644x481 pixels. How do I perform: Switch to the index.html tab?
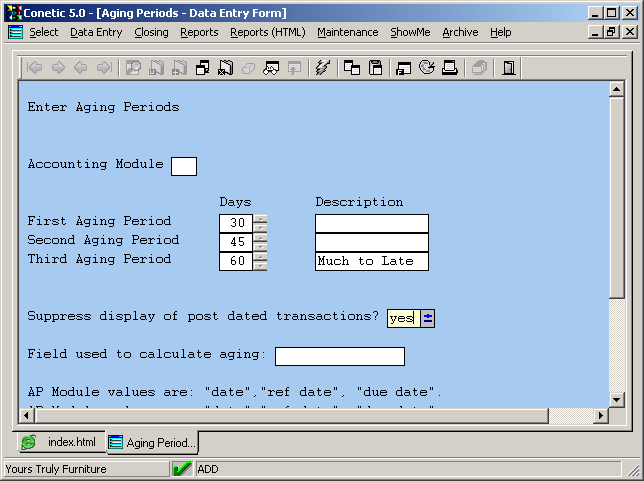pos(60,442)
